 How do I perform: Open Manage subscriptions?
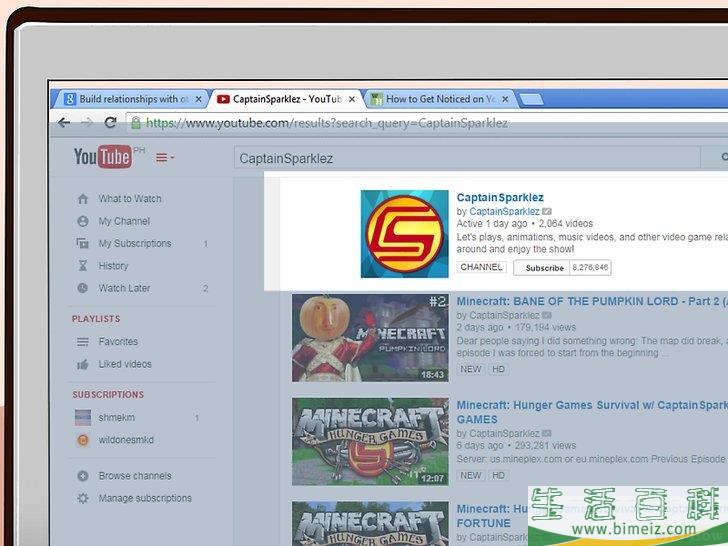pyautogui.click(x=145, y=498)
